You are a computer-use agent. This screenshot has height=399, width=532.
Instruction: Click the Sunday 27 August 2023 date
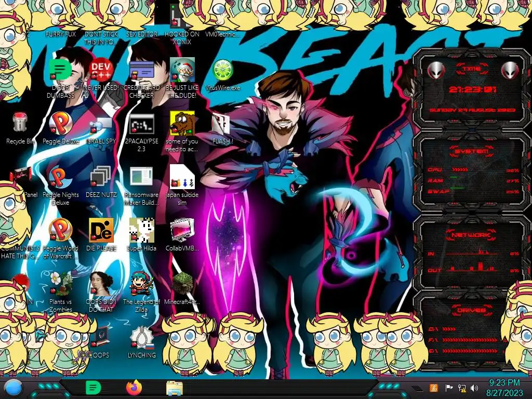coord(473,110)
